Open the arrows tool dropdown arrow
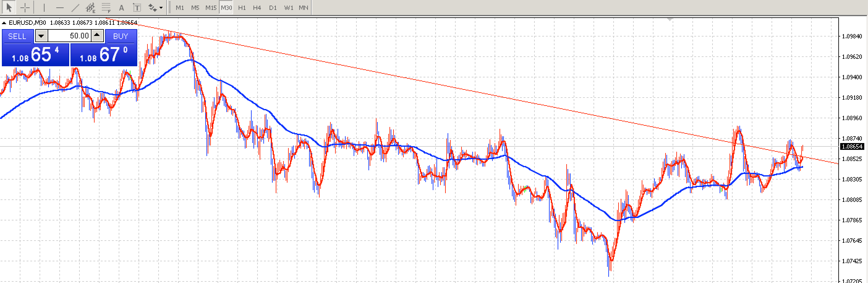Viewport: 868px width, 283px height. tap(161, 8)
